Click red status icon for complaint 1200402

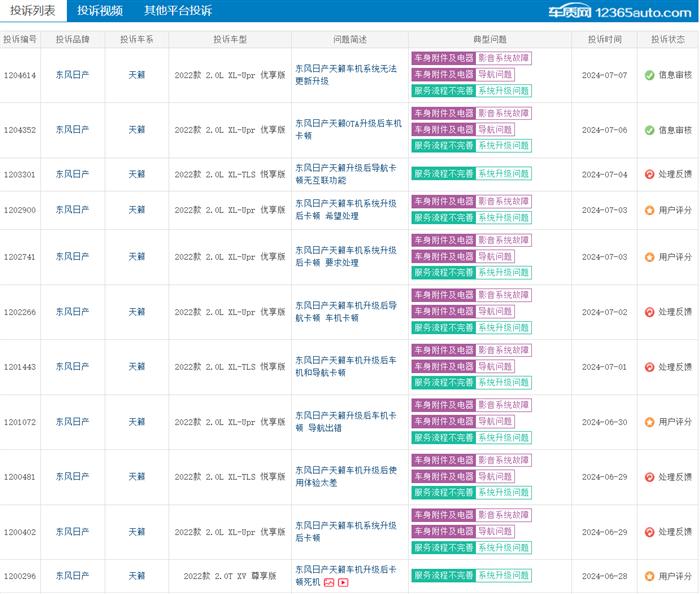click(x=650, y=532)
